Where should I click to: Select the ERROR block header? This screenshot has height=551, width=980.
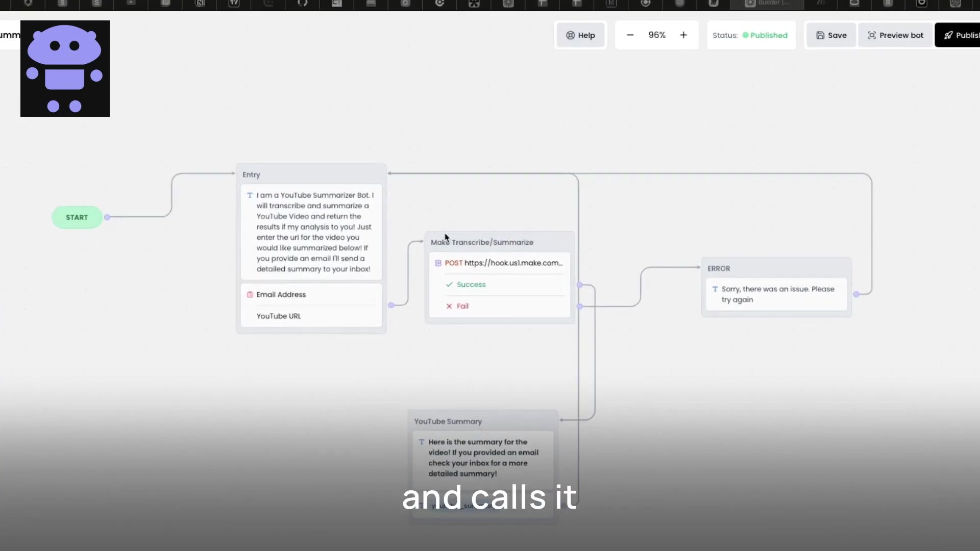719,268
